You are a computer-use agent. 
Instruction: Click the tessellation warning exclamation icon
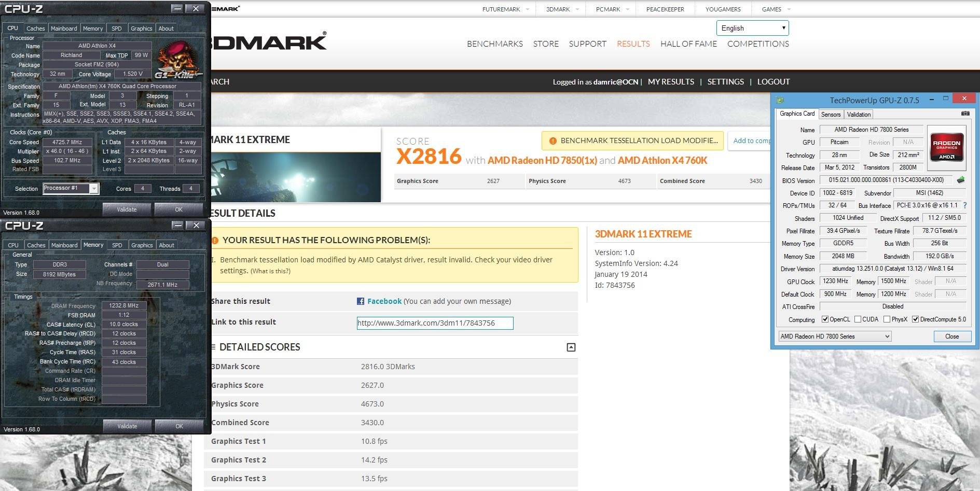click(553, 141)
